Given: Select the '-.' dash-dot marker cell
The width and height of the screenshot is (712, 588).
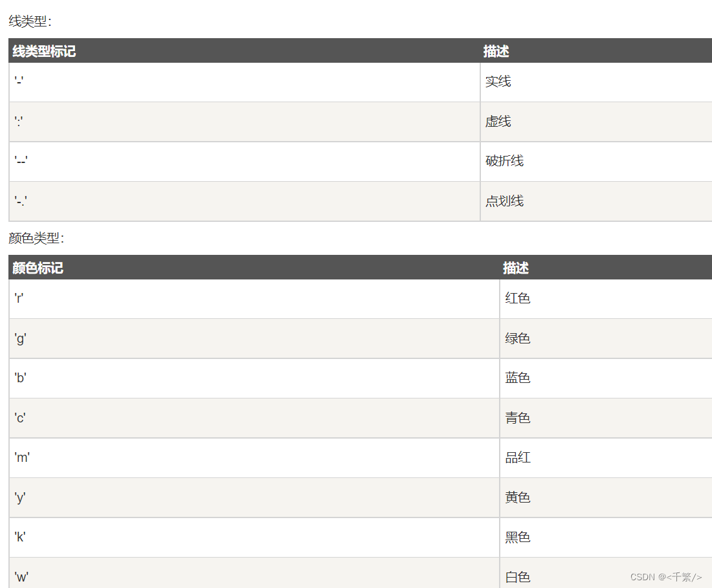Looking at the screenshot, I should pos(244,201).
